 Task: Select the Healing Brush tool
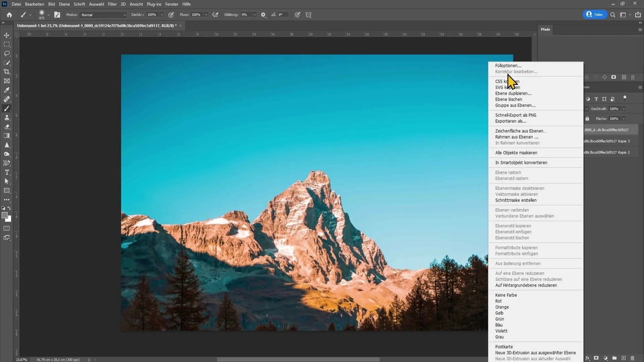(7, 99)
